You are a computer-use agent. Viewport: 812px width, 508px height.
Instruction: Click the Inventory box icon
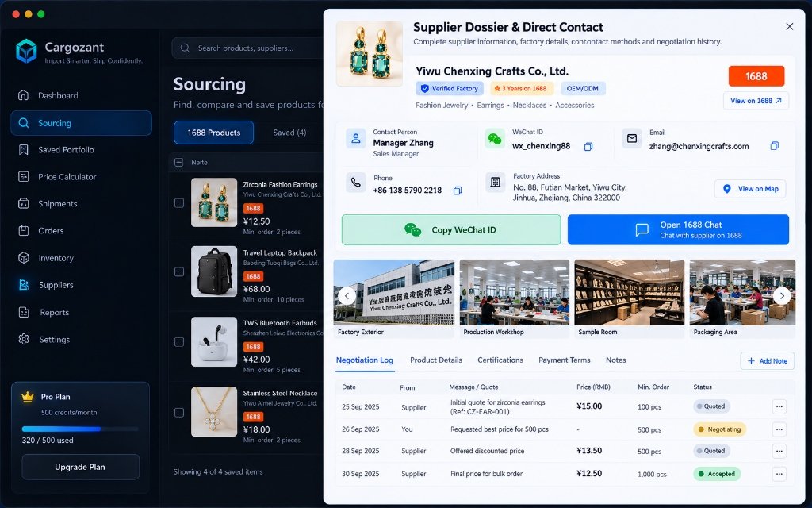[x=23, y=258]
